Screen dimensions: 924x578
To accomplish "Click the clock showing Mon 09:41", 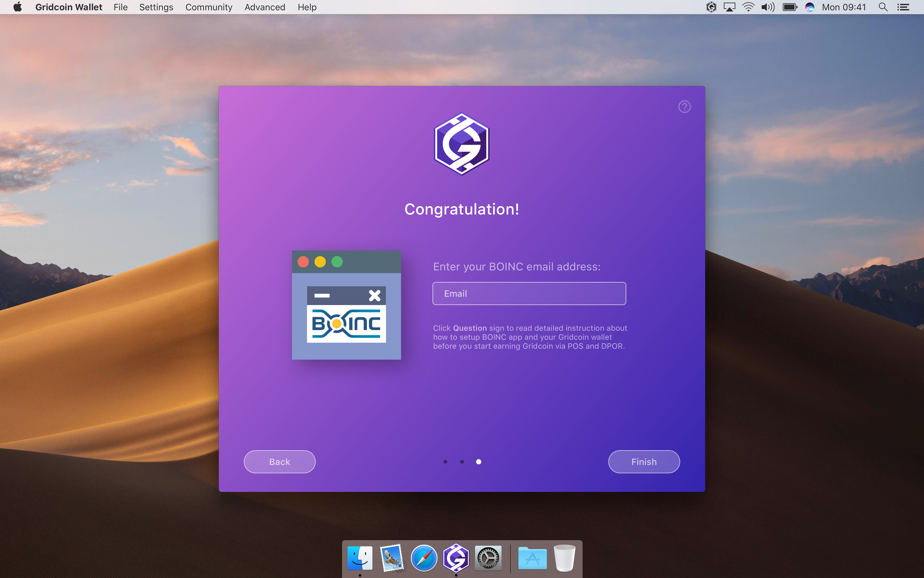I will point(844,7).
